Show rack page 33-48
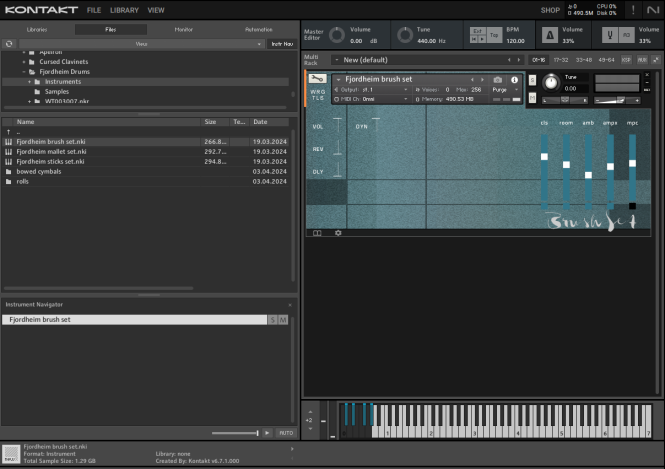 click(x=584, y=60)
